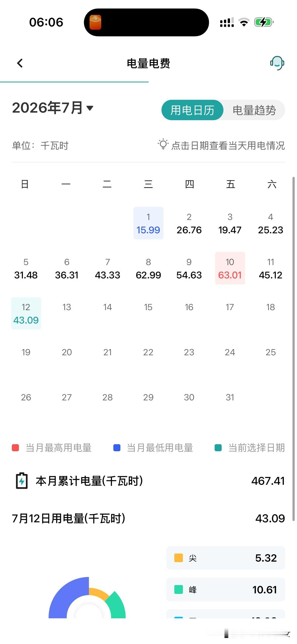
Task: Expand the 2026年7月 month dropdown
Action: pyautogui.click(x=53, y=108)
